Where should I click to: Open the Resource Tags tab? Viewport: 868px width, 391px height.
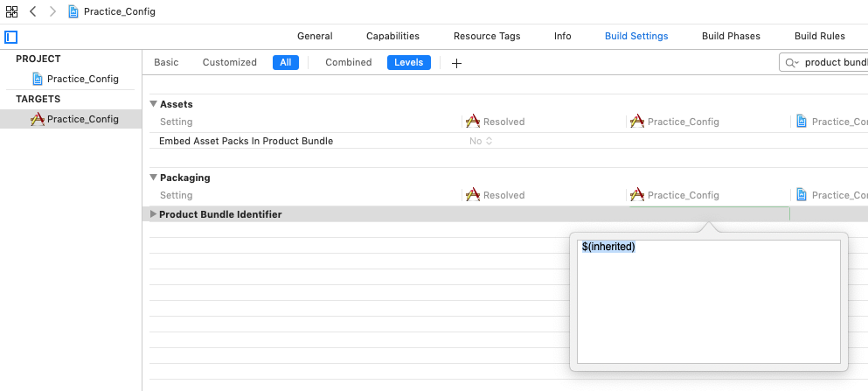[x=487, y=36]
